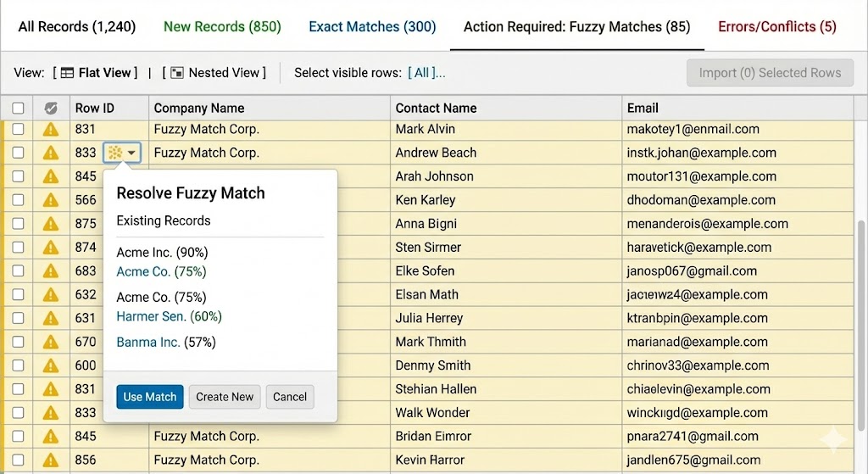The image size is (868, 474).
Task: Select Acme Inc. (90%) existing record
Action: click(162, 253)
